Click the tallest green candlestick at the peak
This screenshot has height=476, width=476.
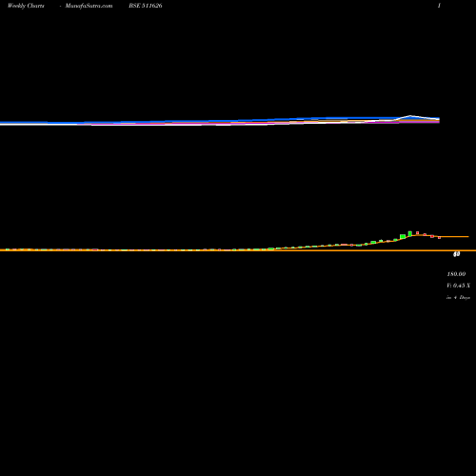click(410, 233)
